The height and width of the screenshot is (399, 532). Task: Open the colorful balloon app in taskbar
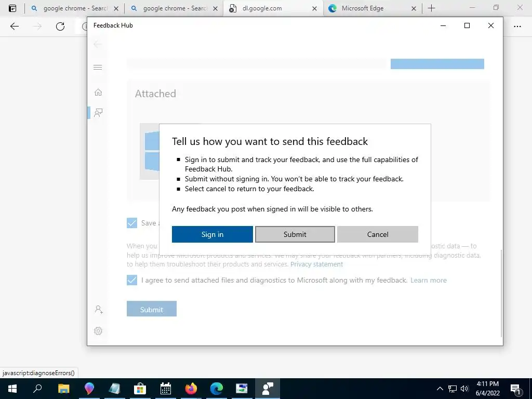point(89,389)
